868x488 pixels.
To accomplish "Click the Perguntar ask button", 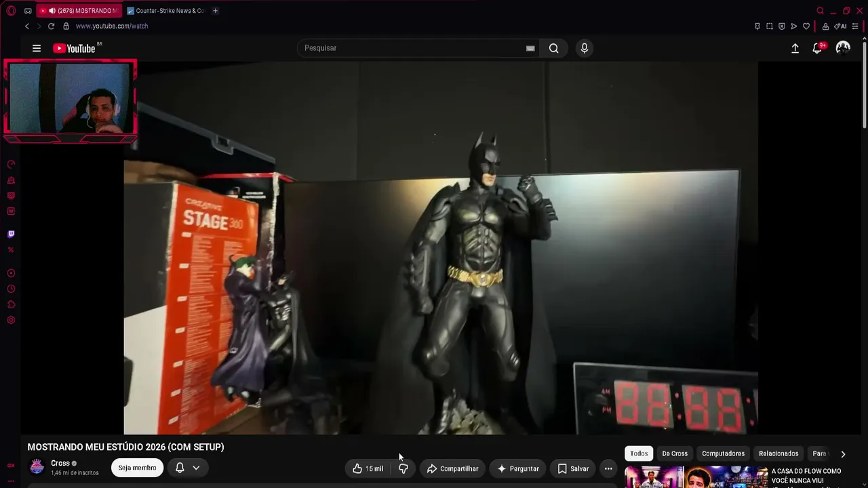I will click(518, 468).
